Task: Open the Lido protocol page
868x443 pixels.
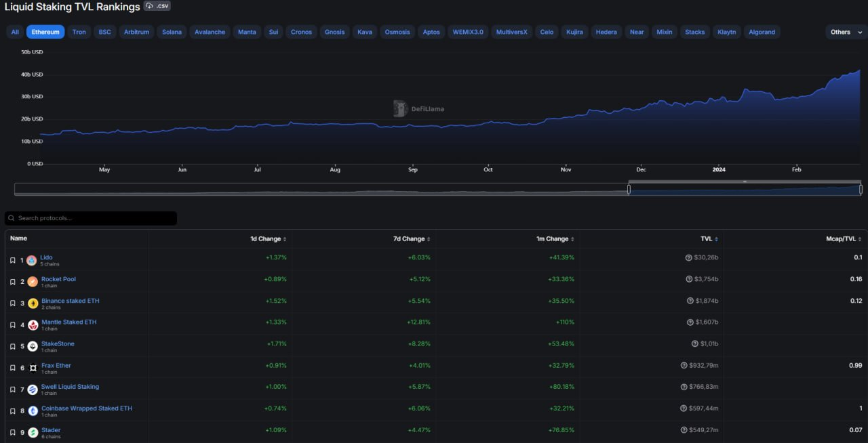Action: tap(46, 257)
